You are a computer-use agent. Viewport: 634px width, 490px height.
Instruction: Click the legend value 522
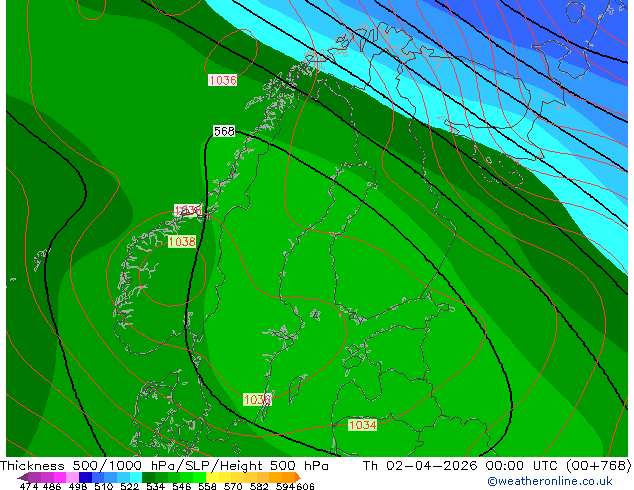(129, 486)
